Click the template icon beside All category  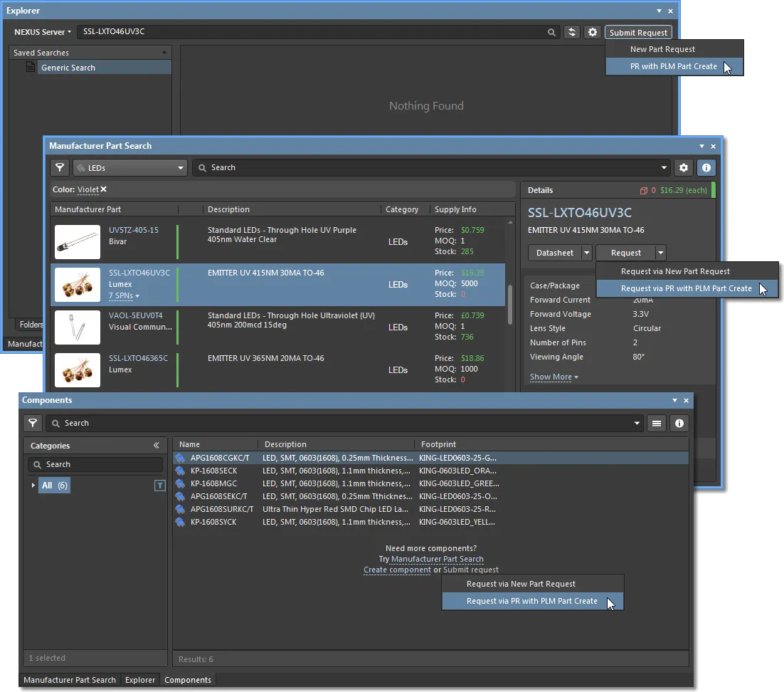coord(159,486)
